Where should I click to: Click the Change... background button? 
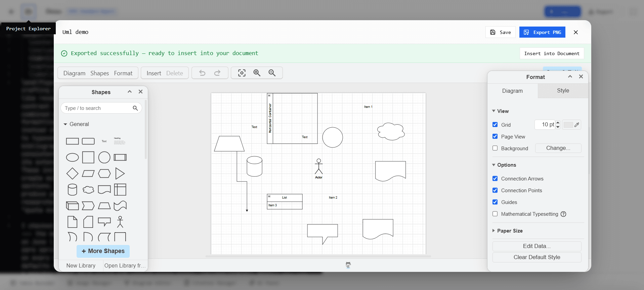pos(558,148)
